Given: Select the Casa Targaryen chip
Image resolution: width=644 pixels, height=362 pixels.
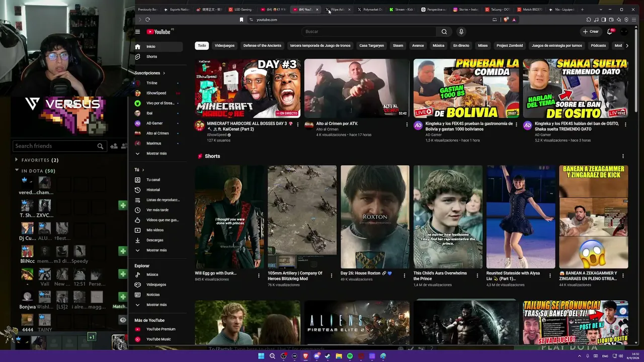Looking at the screenshot, I should pyautogui.click(x=372, y=46).
